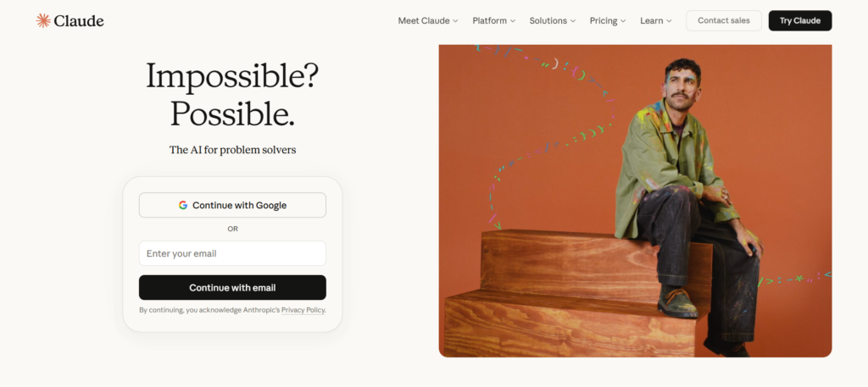
Task: Open the Pricing menu
Action: [x=608, y=20]
